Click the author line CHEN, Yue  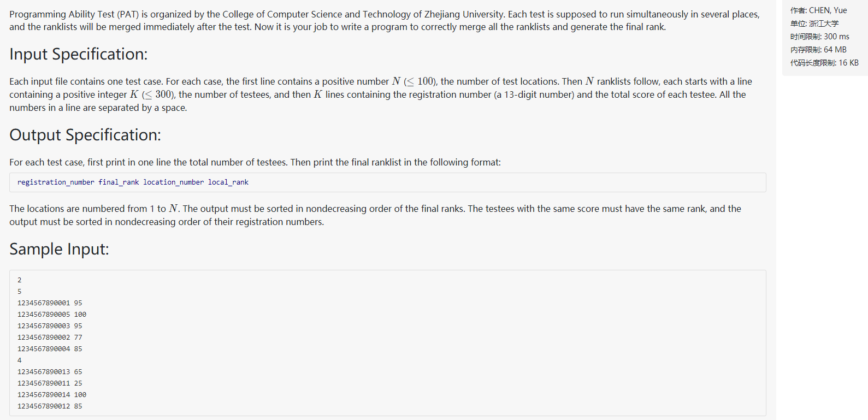818,10
